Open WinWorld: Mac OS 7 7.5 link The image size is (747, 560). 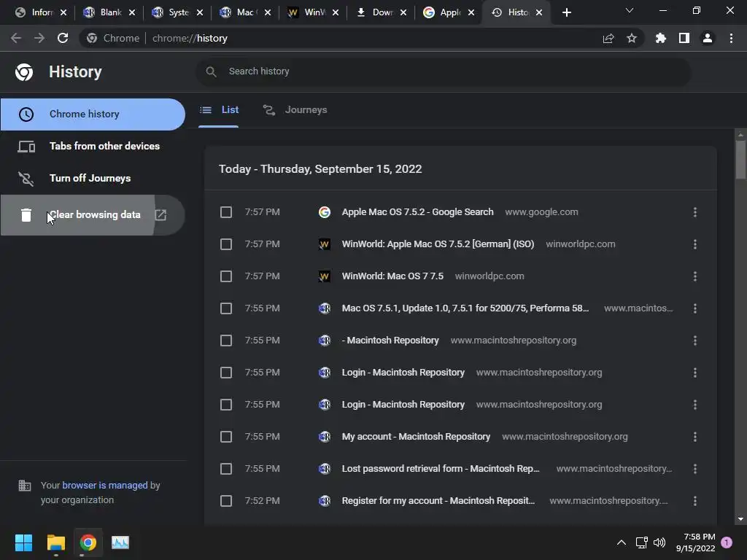(392, 276)
